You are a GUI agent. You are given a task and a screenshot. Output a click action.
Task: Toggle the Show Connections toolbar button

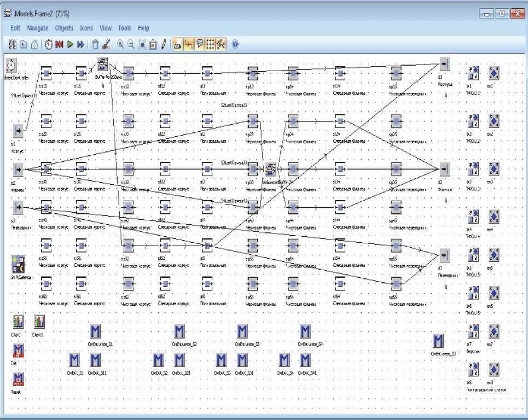189,44
